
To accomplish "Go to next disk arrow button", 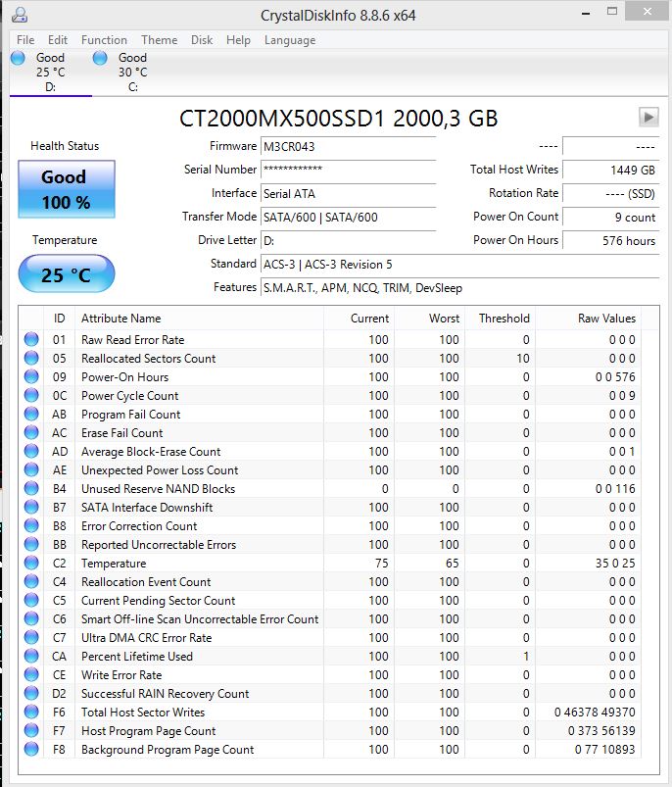I will [648, 117].
